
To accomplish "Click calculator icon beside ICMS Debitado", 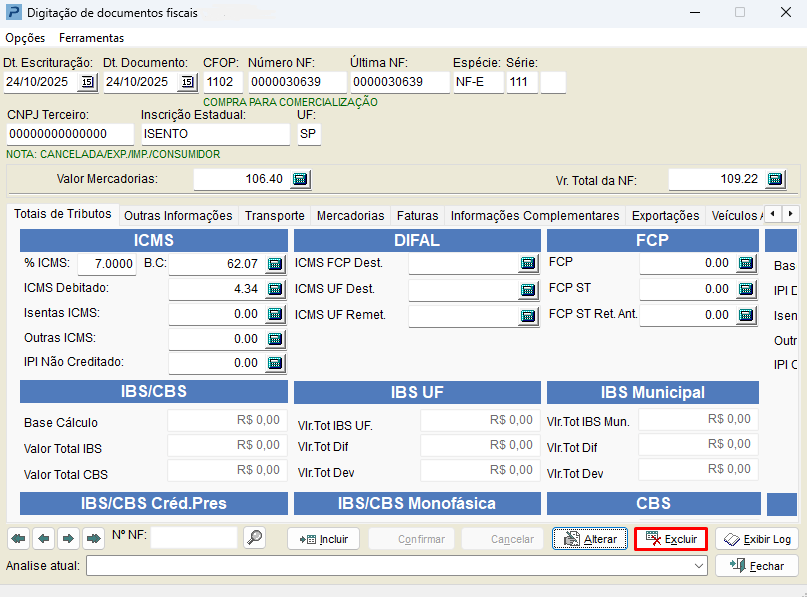I will tap(275, 289).
